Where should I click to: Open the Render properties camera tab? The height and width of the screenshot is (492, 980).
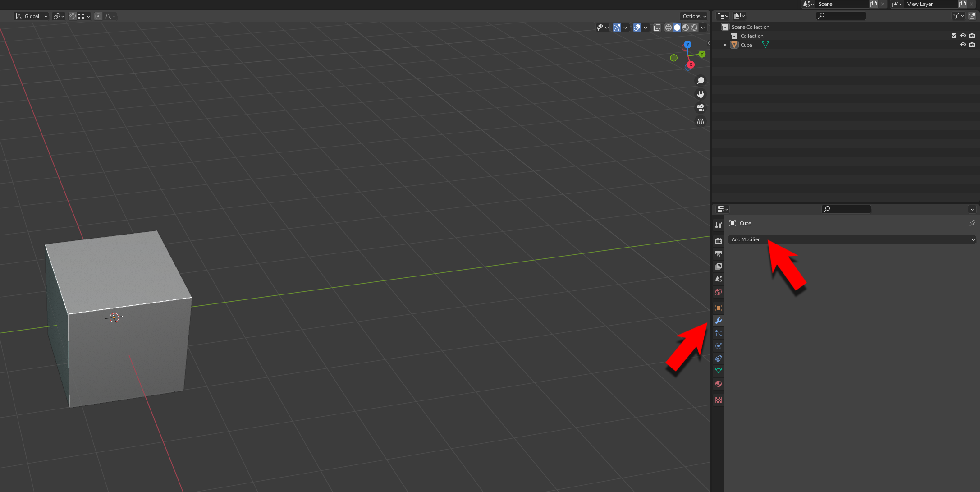click(x=719, y=241)
